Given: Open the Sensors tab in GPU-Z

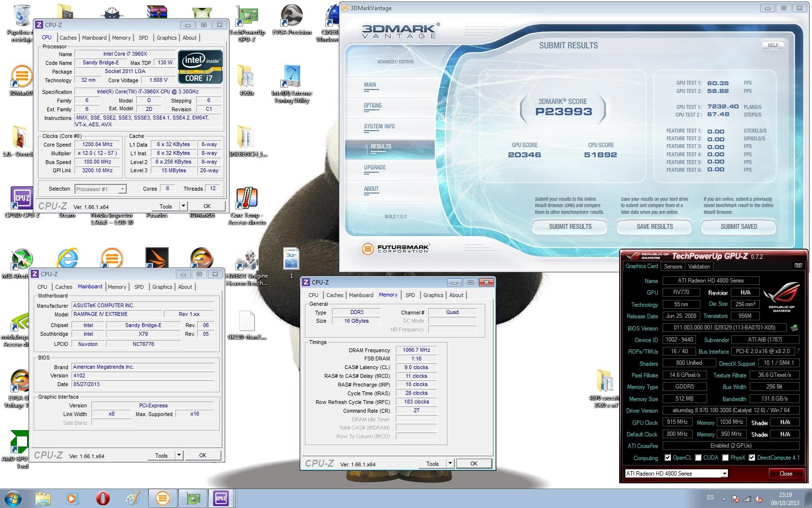Looking at the screenshot, I should click(x=673, y=267).
